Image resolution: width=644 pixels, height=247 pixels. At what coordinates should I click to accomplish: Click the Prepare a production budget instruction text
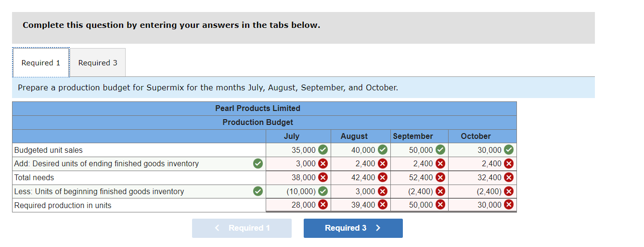pos(208,87)
